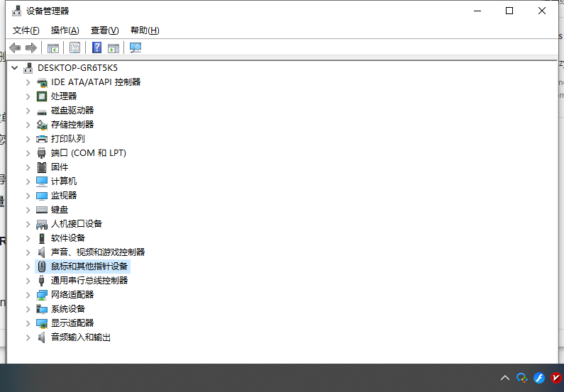Select the 键盘 (Keyboard) tree item
Screen dimensions: 564x392
pos(60,210)
